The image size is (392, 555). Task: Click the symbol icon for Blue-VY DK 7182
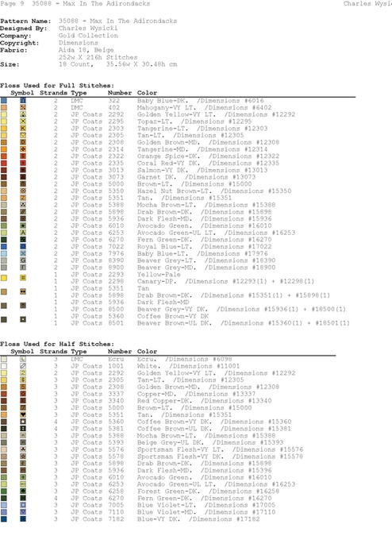click(x=23, y=519)
